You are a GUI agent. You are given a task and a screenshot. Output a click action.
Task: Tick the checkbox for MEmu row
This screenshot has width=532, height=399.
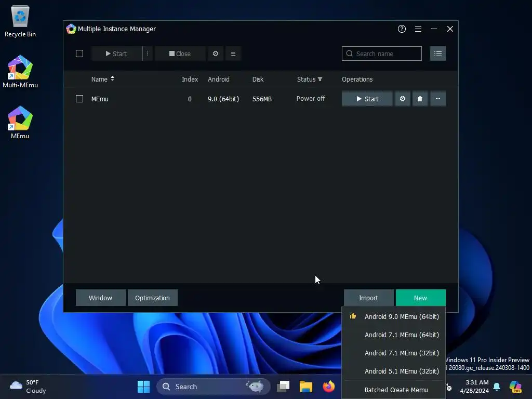click(x=79, y=99)
